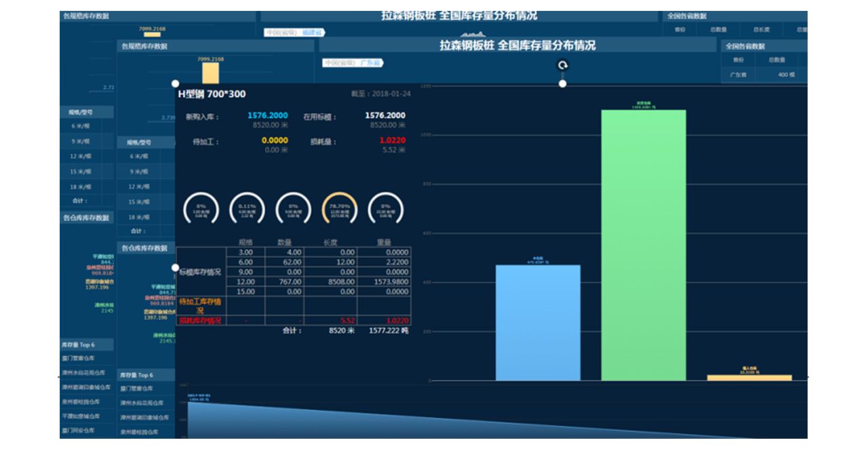Click the 78.70% circular gauge
This screenshot has height=453, width=868.
339,209
